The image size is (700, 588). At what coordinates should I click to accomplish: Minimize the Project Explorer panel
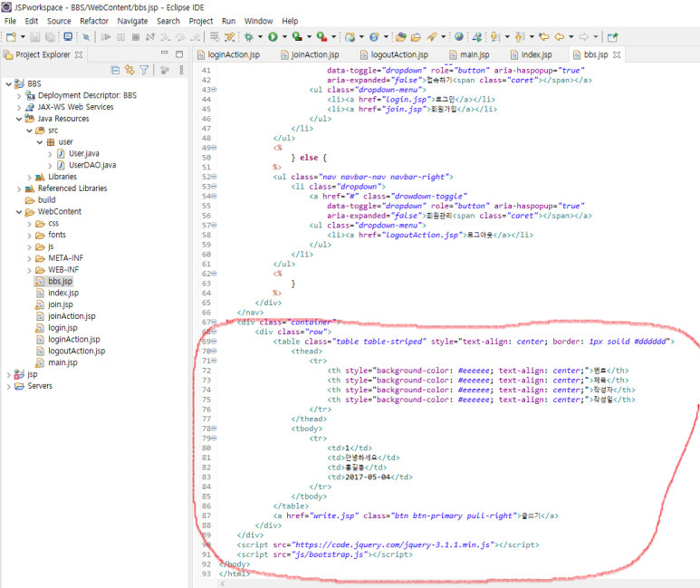pos(164,53)
